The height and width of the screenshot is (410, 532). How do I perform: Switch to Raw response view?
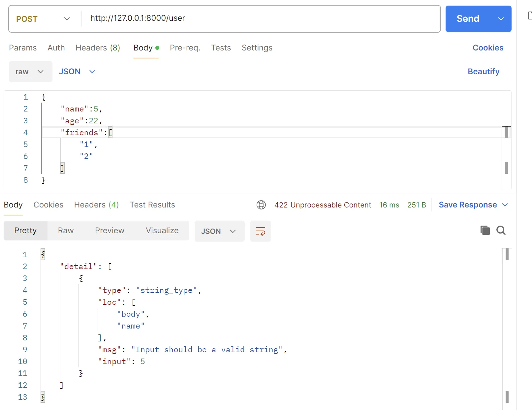[66, 231]
